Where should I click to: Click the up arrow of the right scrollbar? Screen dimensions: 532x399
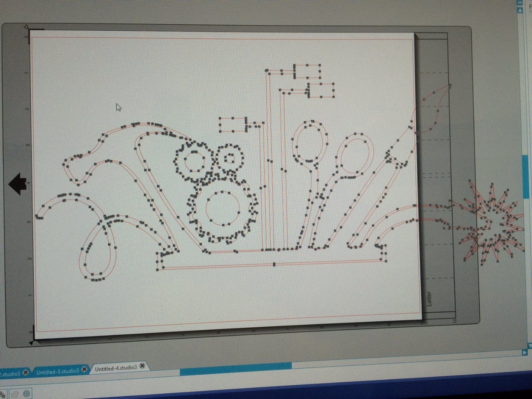pyautogui.click(x=519, y=10)
